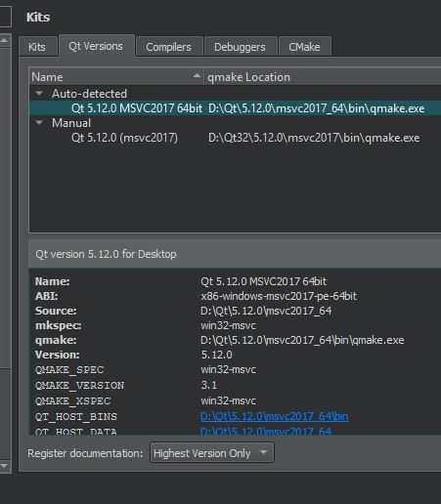Click the Kits page title
Image resolution: width=441 pixels, height=504 pixels.
click(x=38, y=17)
